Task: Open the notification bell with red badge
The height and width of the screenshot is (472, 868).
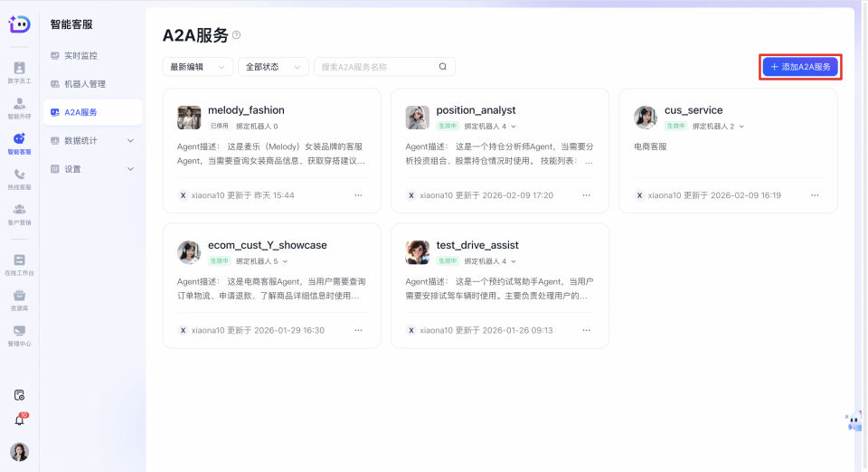Action: [19, 420]
